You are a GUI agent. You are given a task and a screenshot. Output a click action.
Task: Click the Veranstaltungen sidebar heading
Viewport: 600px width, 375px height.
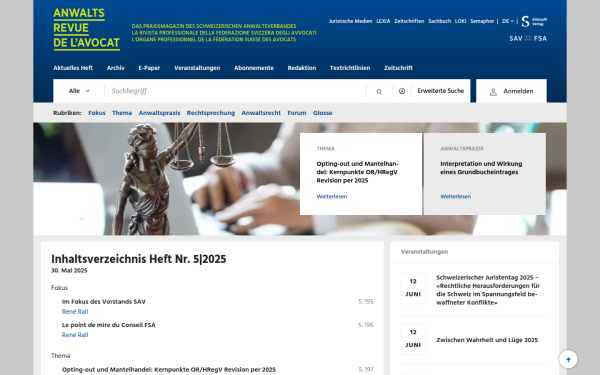tap(424, 251)
